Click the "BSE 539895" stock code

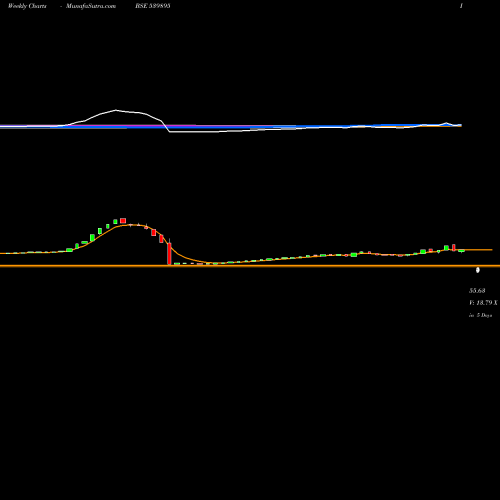[153, 6]
